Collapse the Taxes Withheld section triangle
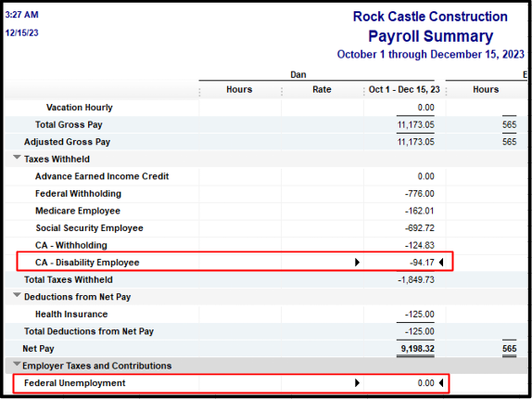 [x=17, y=157]
